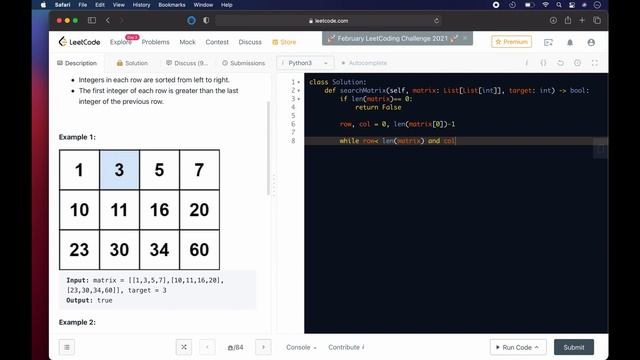640x360 pixels.
Task: Click the editor info 'i' icon
Action: [x=526, y=63]
